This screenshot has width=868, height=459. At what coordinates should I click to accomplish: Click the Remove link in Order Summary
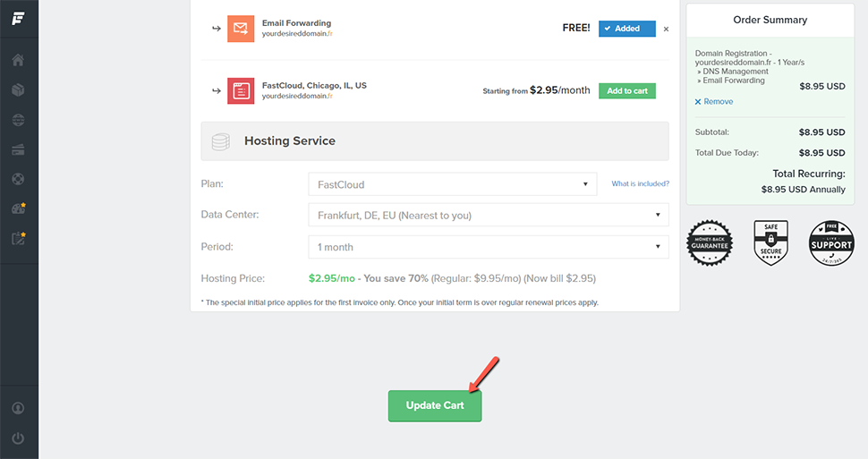714,101
